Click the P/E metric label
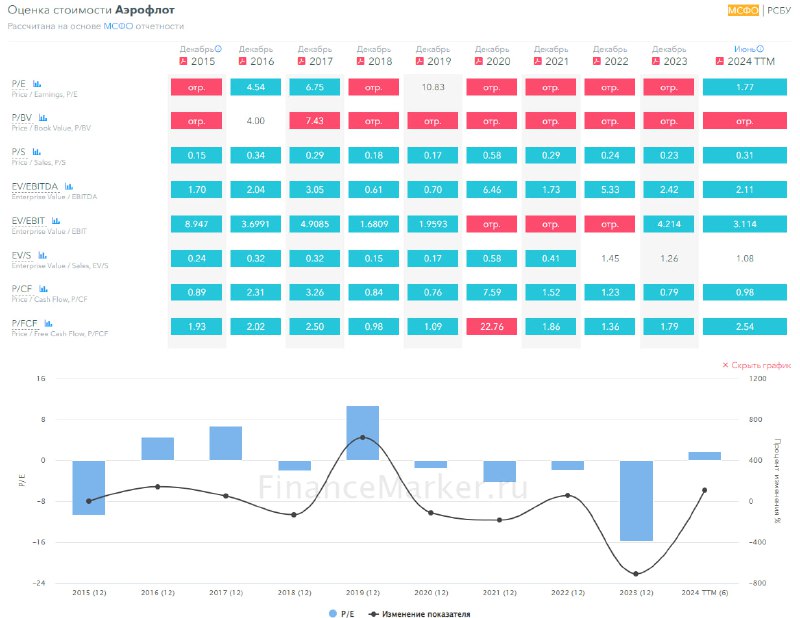The width and height of the screenshot is (800, 618). (19, 84)
